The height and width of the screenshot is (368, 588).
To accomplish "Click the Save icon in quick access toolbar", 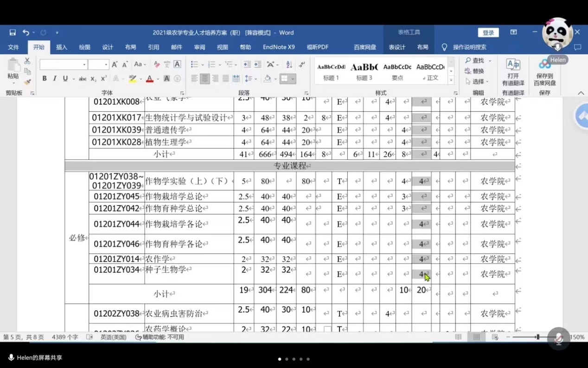I will [13, 32].
